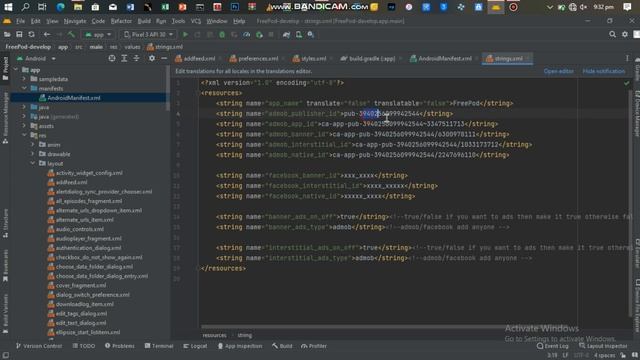Viewport: 640px width, 360px height.
Task: Expand the assets folder
Action: click(x=24, y=126)
